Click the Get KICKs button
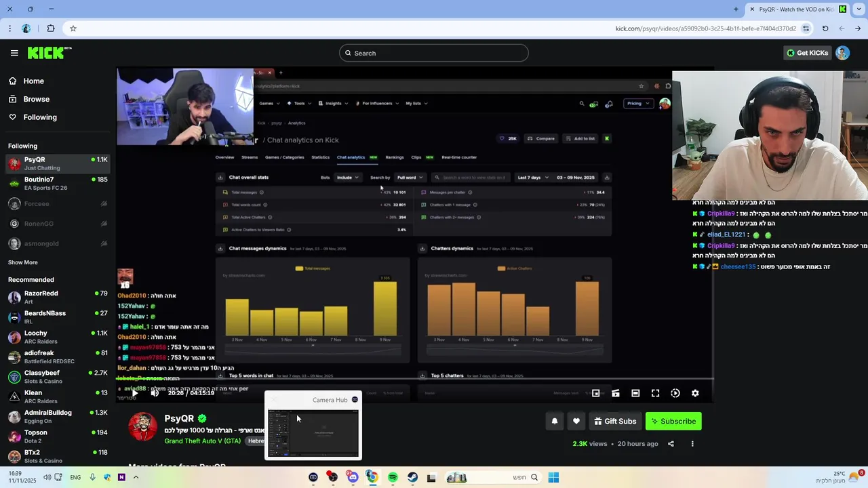 (807, 53)
